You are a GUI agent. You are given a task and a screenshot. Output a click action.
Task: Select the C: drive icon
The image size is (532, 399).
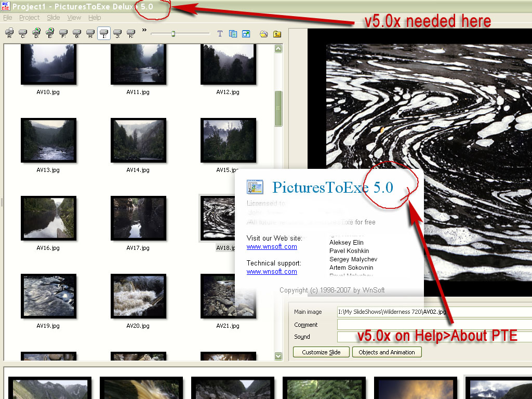[x=23, y=33]
